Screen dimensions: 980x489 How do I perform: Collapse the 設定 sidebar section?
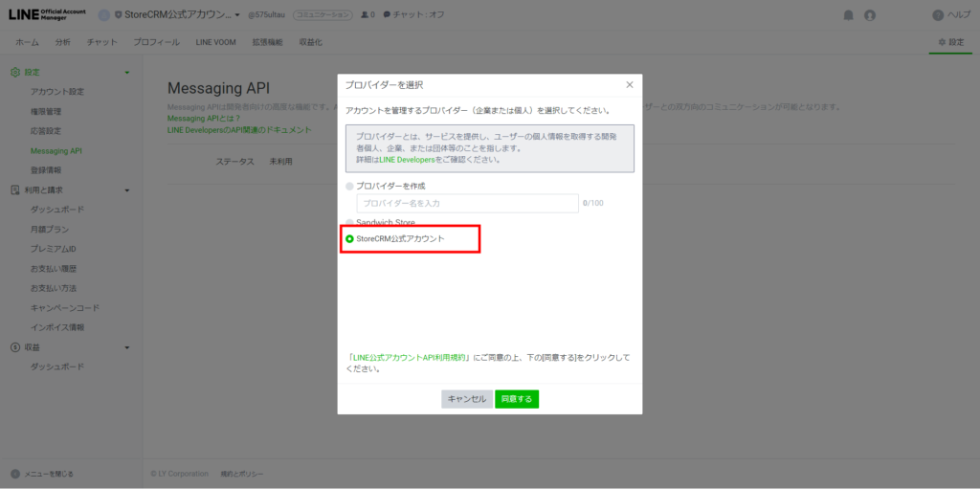127,73
